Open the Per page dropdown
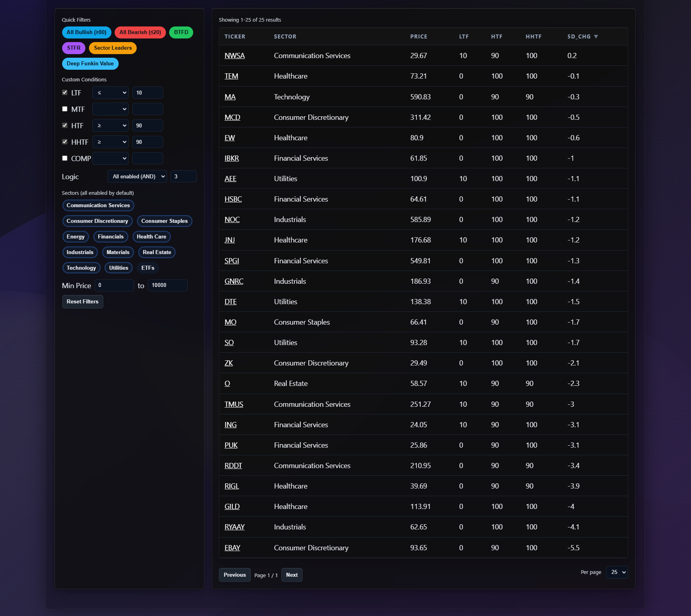The height and width of the screenshot is (616, 691). click(x=617, y=572)
